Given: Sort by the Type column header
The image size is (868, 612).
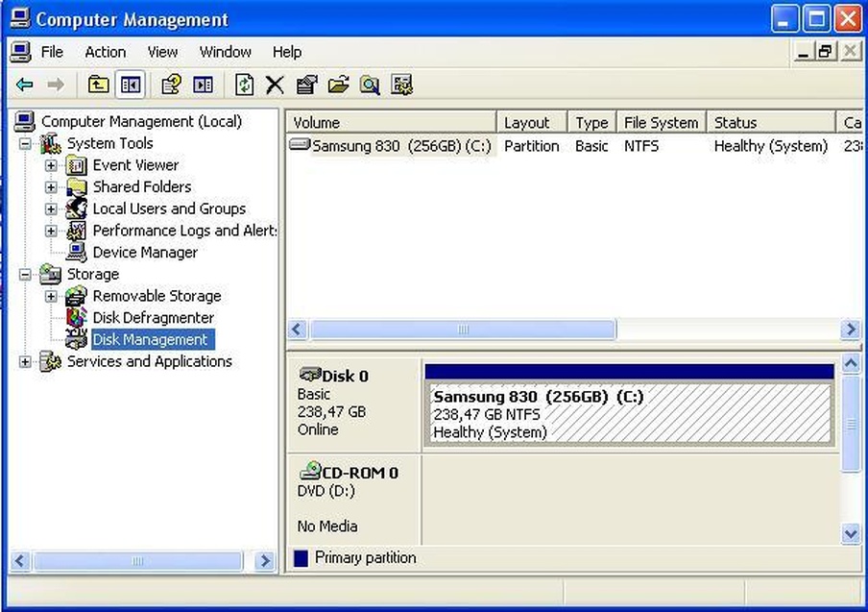Looking at the screenshot, I should [591, 122].
